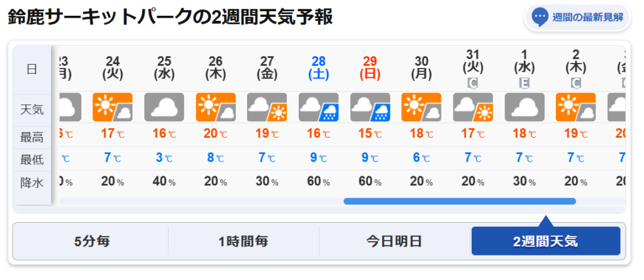Click the 60% precipitation value for Saturday the 28th

pos(319,182)
